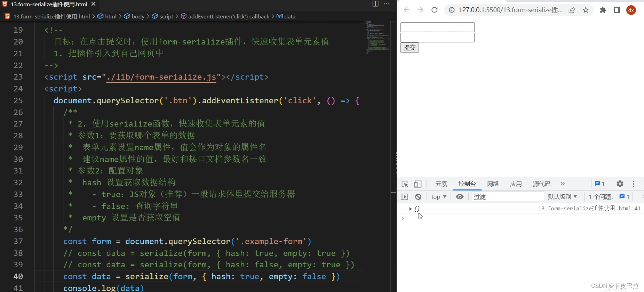Open the 默认级别 log level dropdown
644x292 pixels.
tap(563, 197)
